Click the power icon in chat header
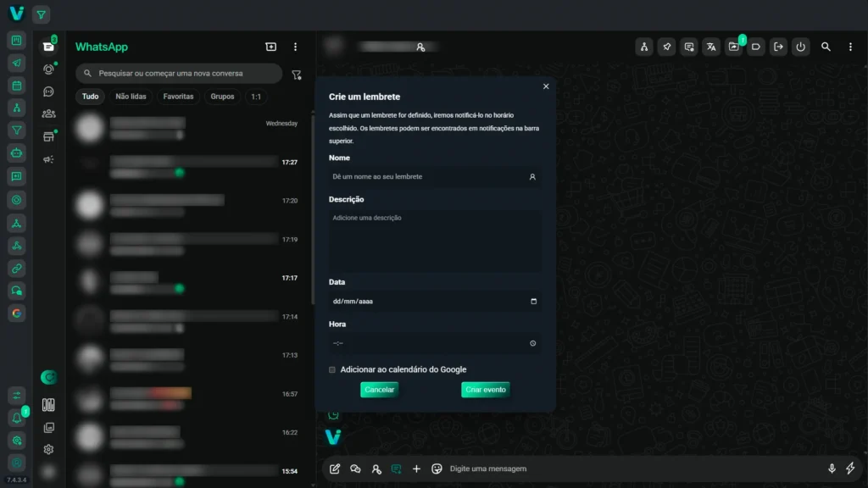868x488 pixels. click(x=800, y=47)
